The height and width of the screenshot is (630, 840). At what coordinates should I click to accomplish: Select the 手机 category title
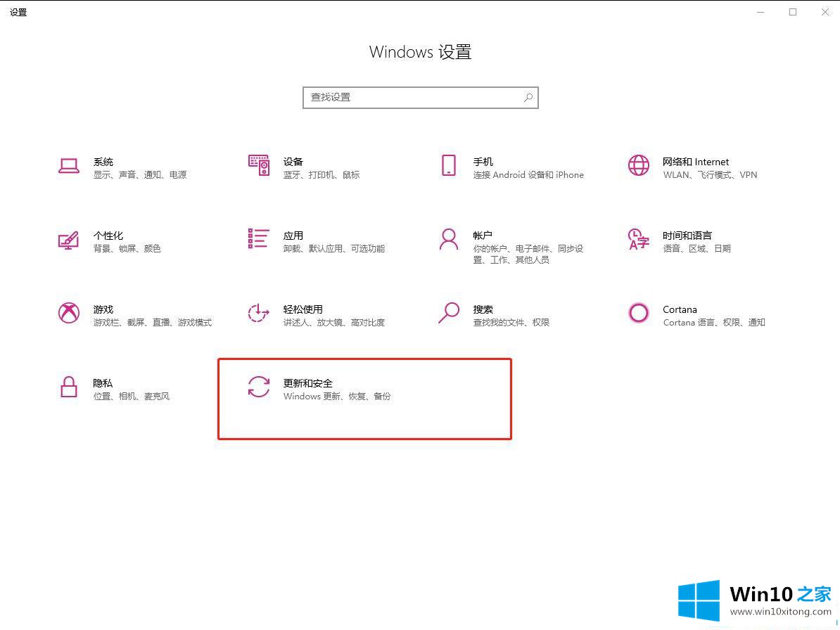[483, 162]
